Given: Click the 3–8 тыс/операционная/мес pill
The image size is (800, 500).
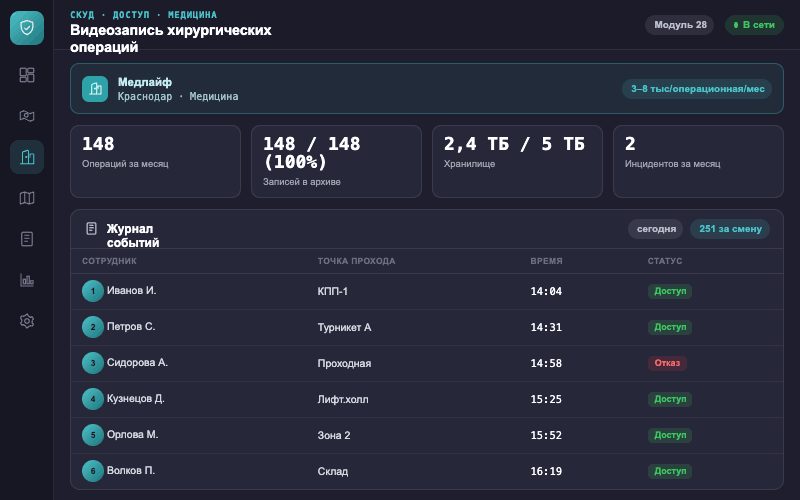Looking at the screenshot, I should [697, 89].
